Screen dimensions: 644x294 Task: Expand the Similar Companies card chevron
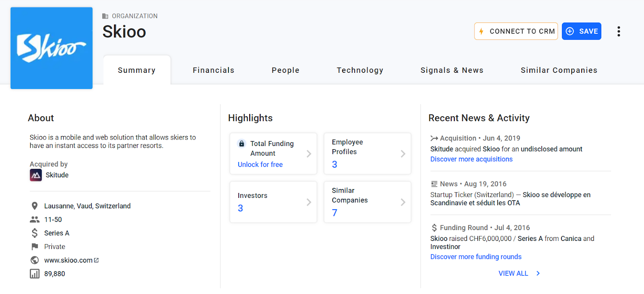click(403, 202)
